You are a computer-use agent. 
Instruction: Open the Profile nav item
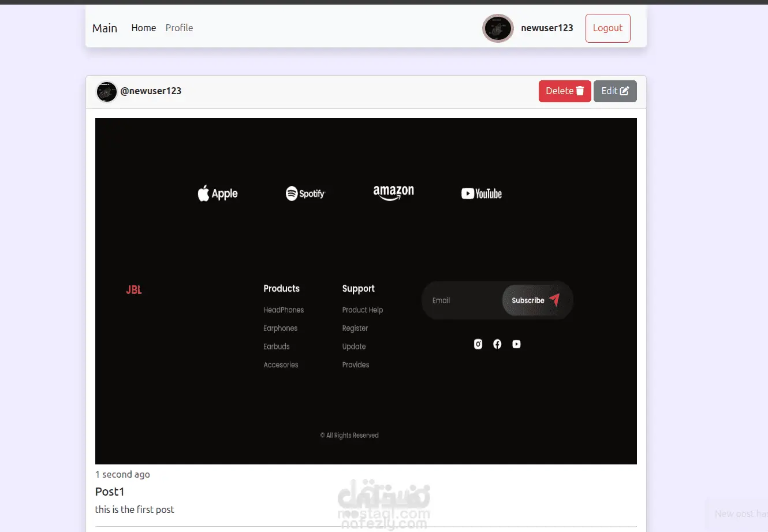click(179, 28)
